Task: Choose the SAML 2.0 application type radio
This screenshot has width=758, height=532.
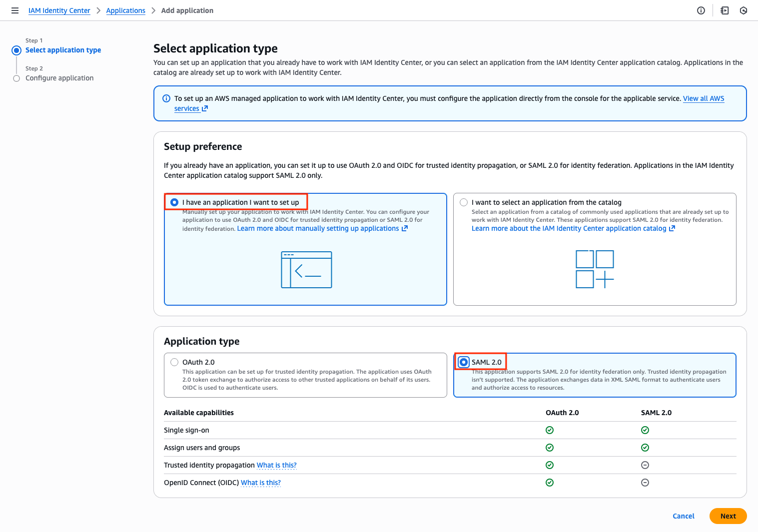Action: coord(464,362)
